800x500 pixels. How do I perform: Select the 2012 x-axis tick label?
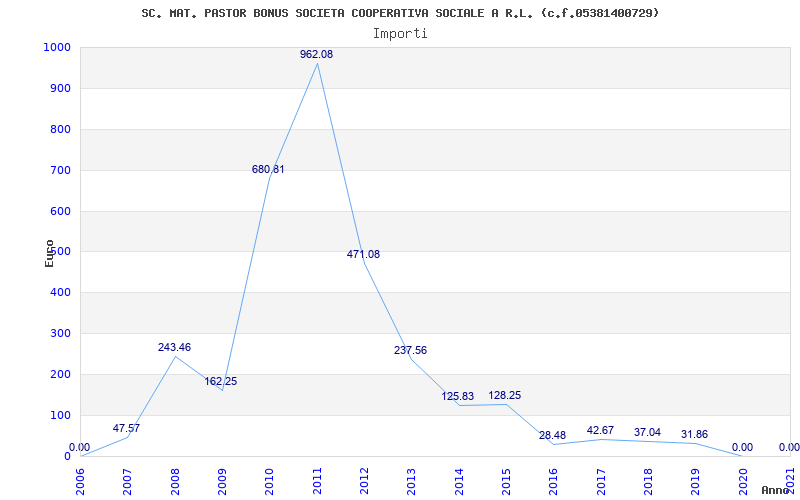coord(364,481)
